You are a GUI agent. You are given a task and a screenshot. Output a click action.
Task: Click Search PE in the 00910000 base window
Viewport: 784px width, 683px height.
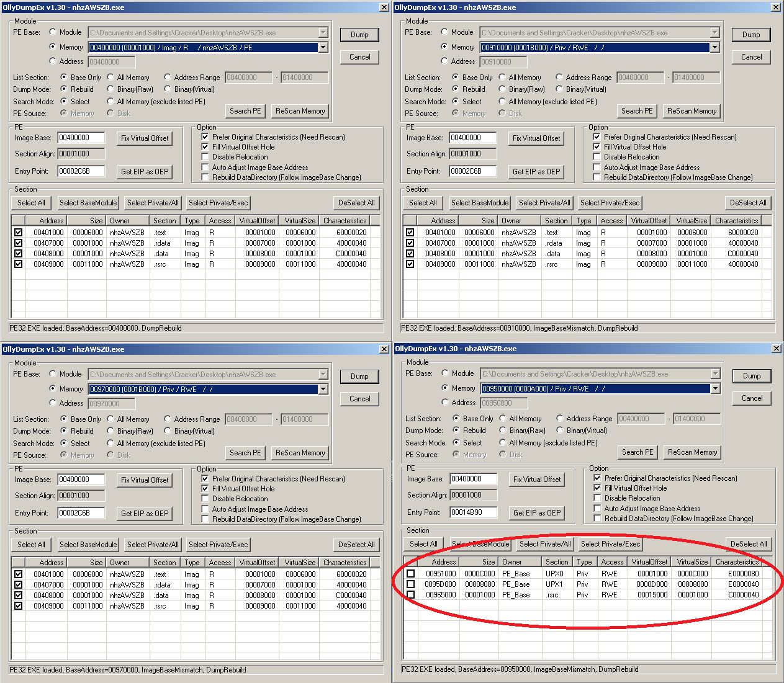[x=637, y=111]
